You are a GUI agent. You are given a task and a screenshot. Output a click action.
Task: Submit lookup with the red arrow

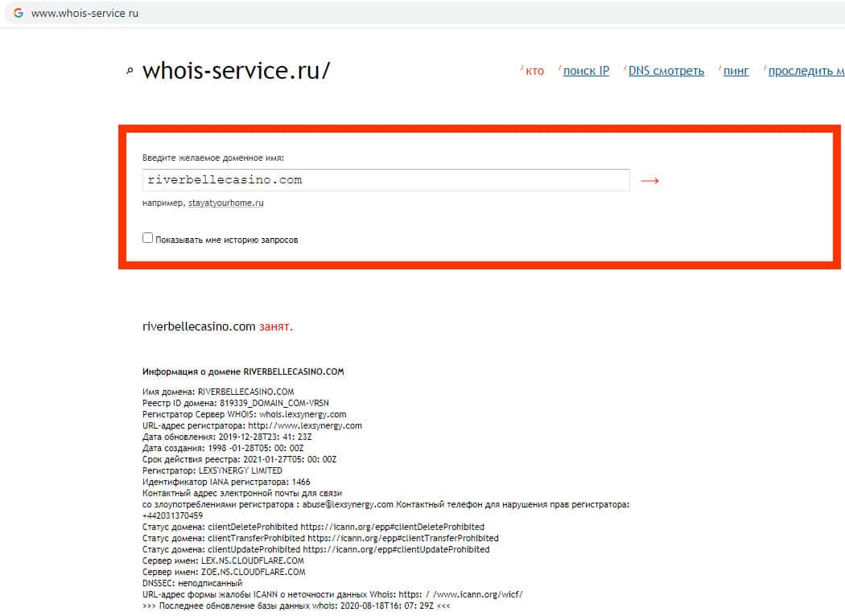(650, 181)
